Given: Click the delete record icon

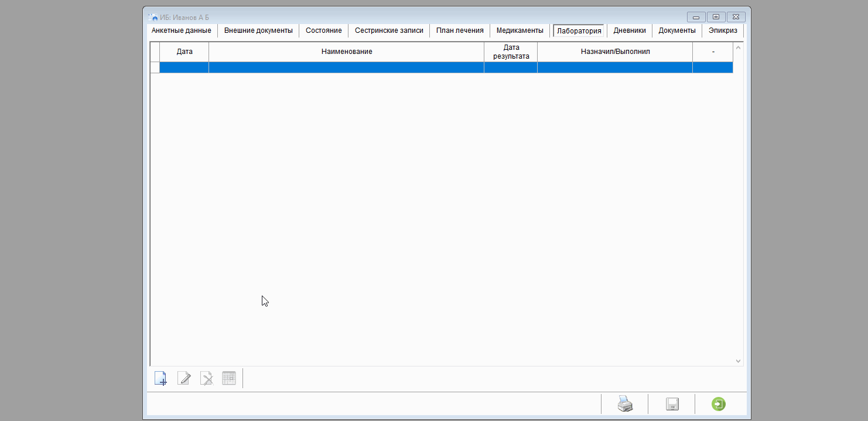Looking at the screenshot, I should tap(206, 378).
